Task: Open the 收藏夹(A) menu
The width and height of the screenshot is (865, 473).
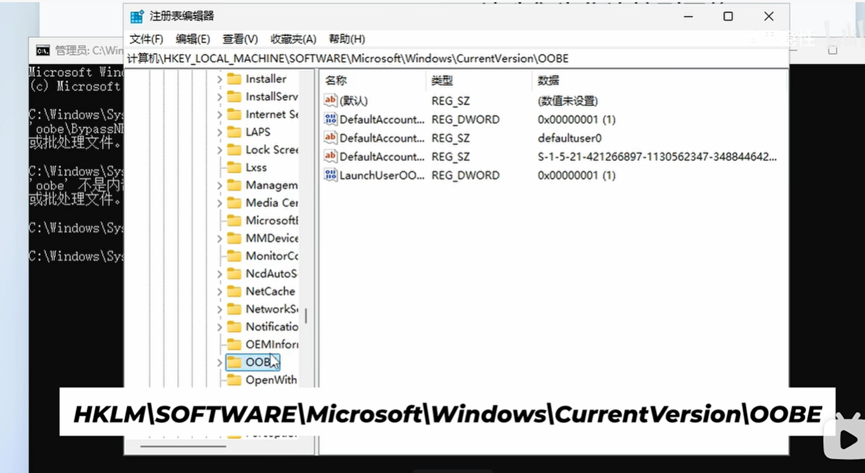Action: (x=293, y=39)
